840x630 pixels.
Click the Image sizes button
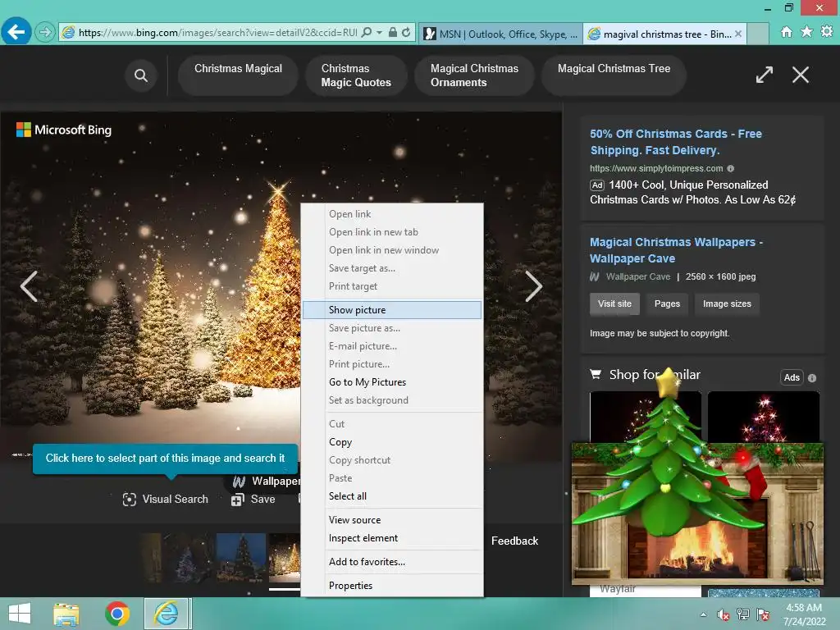(727, 304)
